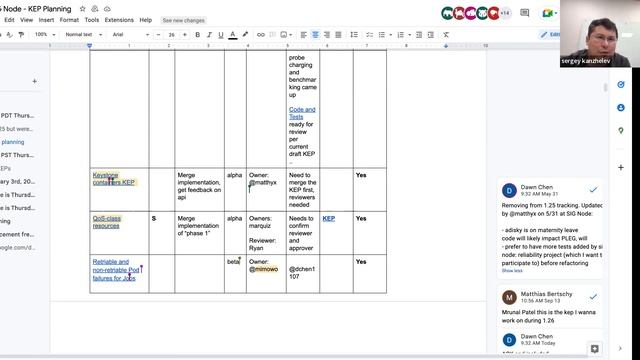
Task: Show the +14 additional collaborators
Action: tap(505, 13)
